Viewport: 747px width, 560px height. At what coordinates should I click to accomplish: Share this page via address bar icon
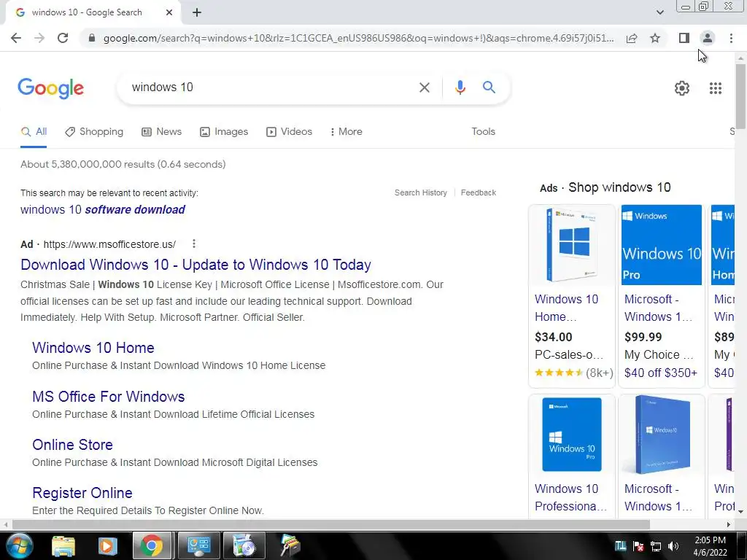pyautogui.click(x=632, y=38)
